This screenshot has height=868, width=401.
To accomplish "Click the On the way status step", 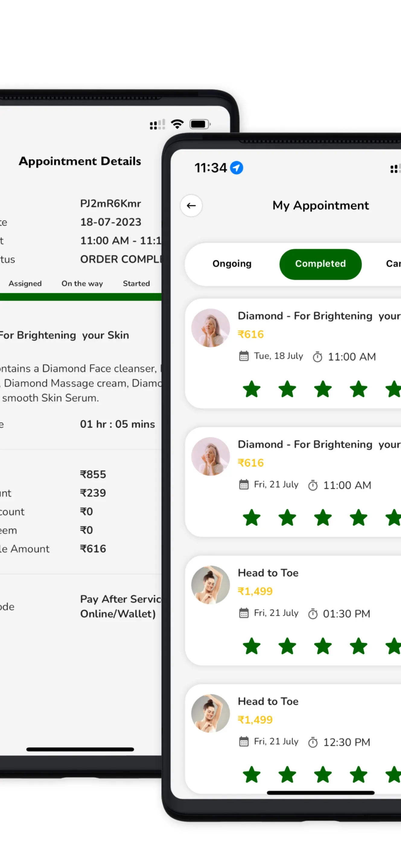I will coord(82,284).
